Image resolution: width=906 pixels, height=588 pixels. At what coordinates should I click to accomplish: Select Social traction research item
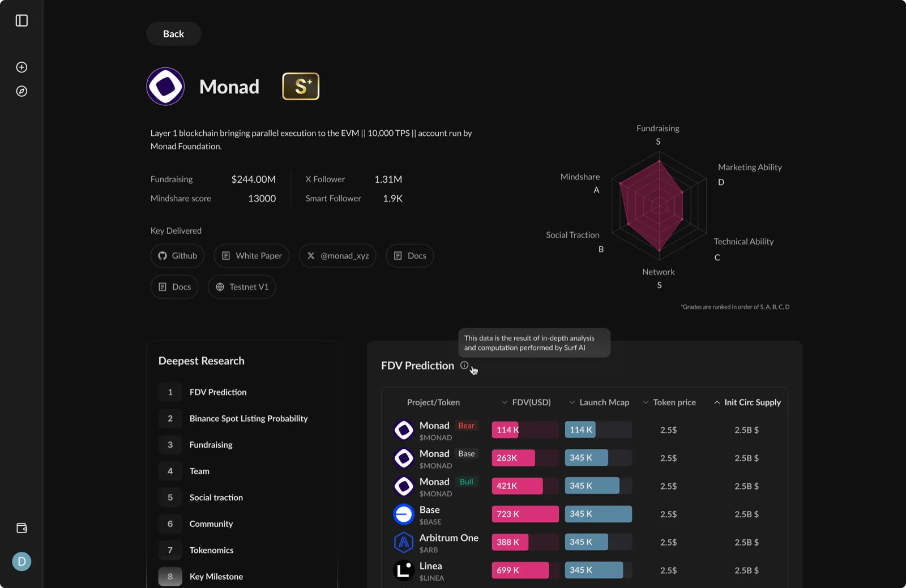(x=242, y=497)
